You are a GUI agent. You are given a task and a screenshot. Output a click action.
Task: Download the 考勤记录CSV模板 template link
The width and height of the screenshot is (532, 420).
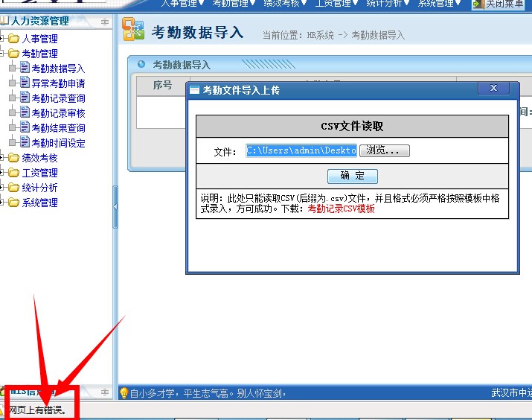pyautogui.click(x=341, y=209)
